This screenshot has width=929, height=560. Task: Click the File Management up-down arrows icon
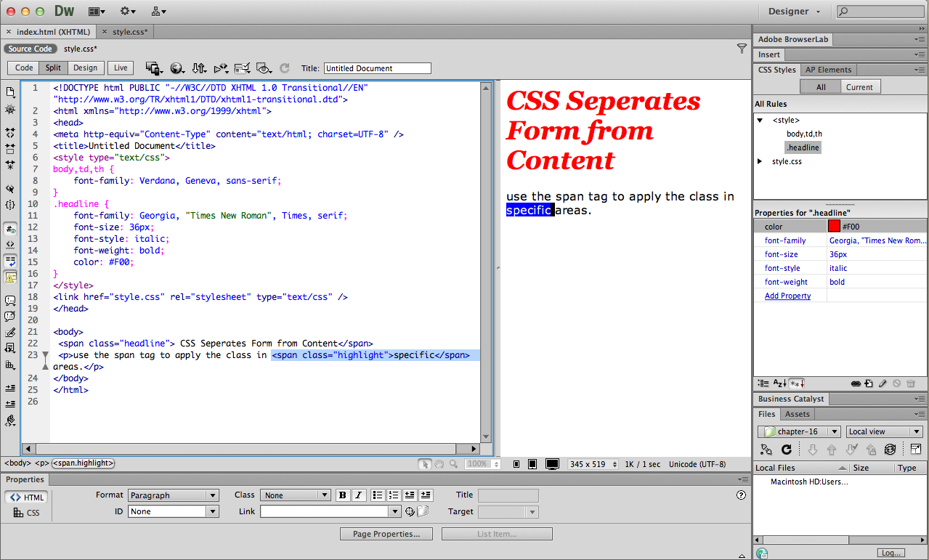click(199, 68)
